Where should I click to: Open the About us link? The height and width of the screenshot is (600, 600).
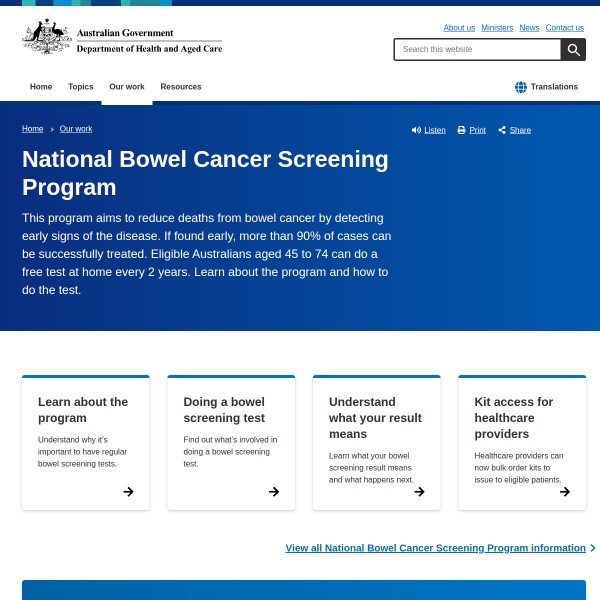pyautogui.click(x=459, y=28)
